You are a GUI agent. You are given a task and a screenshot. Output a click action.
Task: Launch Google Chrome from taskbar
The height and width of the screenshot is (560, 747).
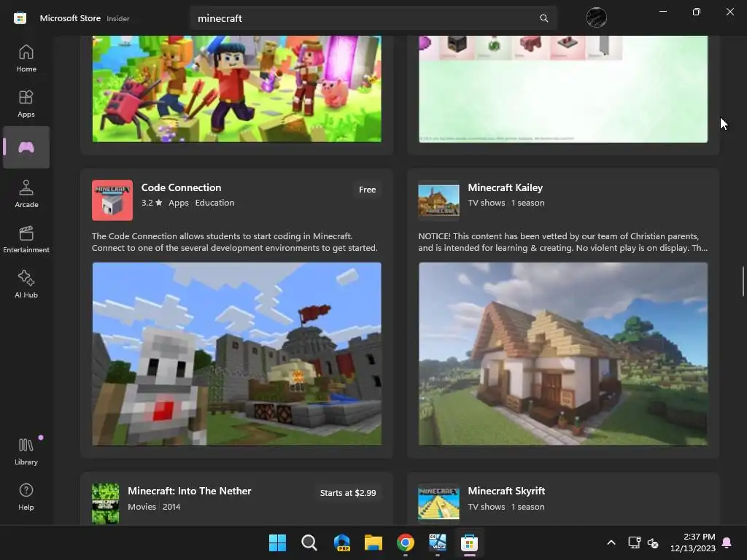[x=406, y=542]
